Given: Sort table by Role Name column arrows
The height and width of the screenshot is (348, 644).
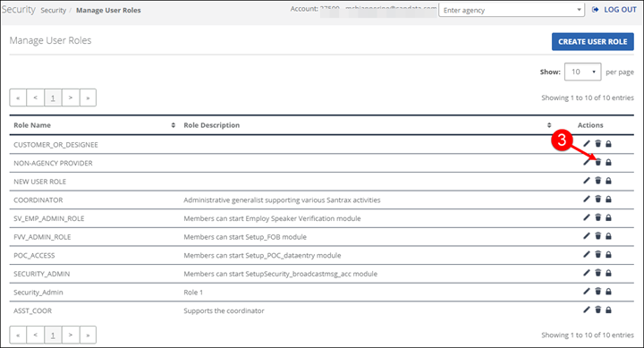Looking at the screenshot, I should point(174,125).
